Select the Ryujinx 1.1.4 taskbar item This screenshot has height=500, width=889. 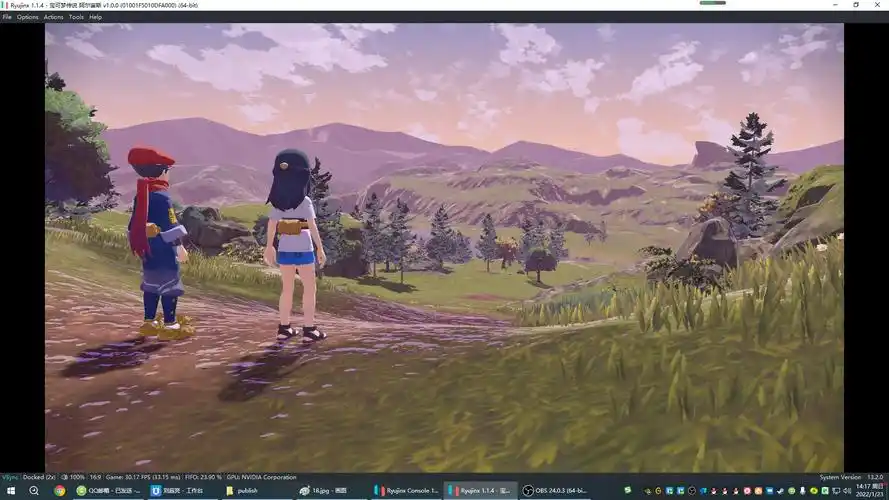[481, 491]
